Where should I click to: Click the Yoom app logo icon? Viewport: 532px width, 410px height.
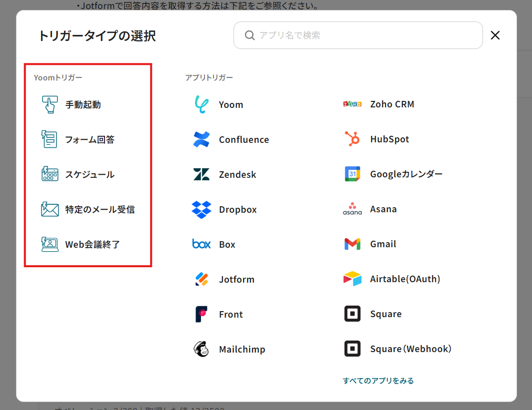point(201,105)
